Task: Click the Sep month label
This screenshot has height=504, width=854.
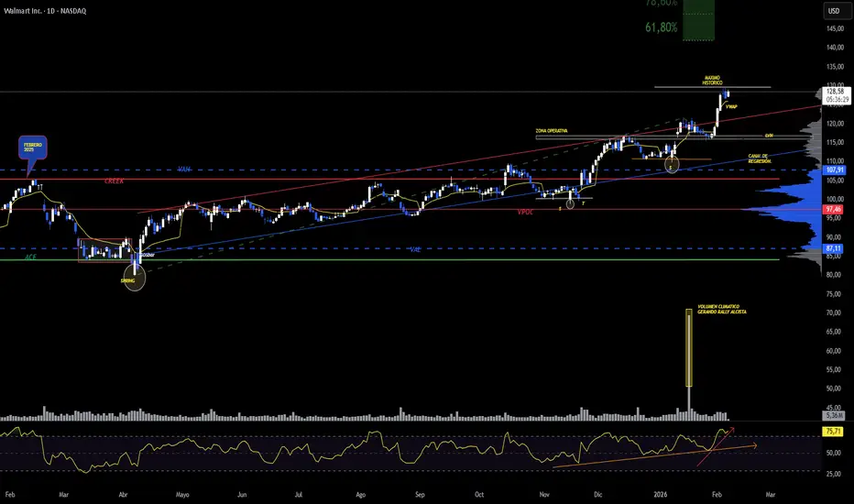Action: (x=420, y=495)
